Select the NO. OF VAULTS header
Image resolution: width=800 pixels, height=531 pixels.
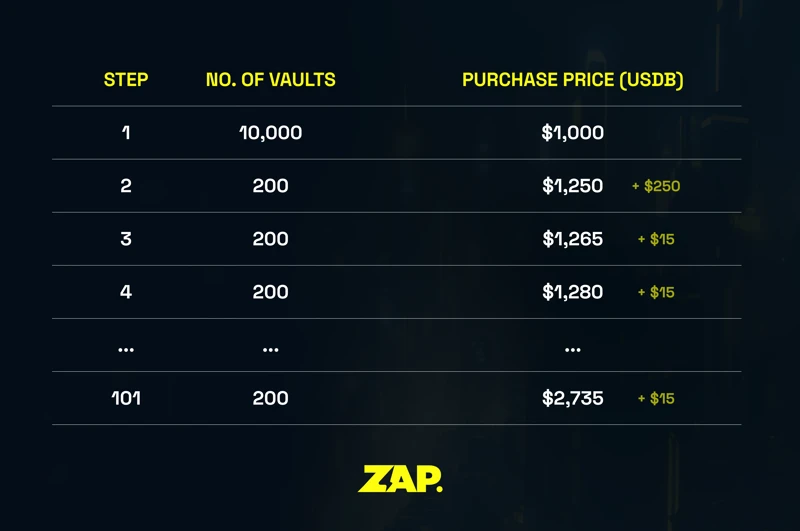[270, 80]
